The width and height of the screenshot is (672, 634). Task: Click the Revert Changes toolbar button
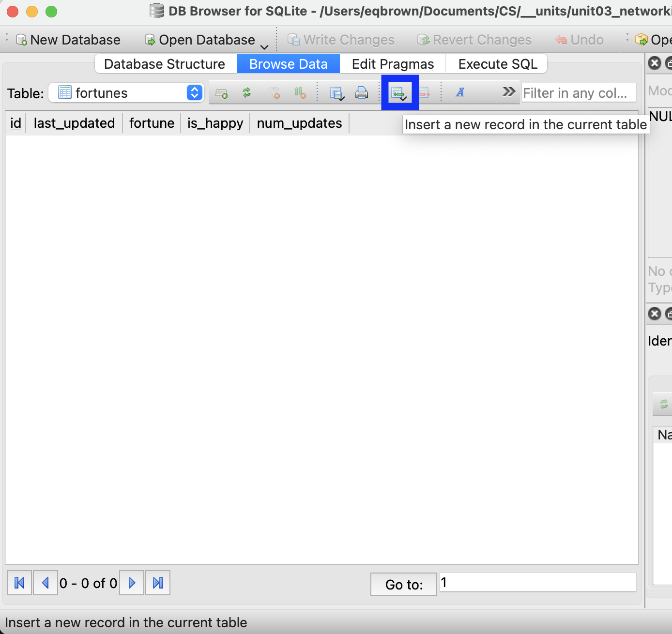474,40
